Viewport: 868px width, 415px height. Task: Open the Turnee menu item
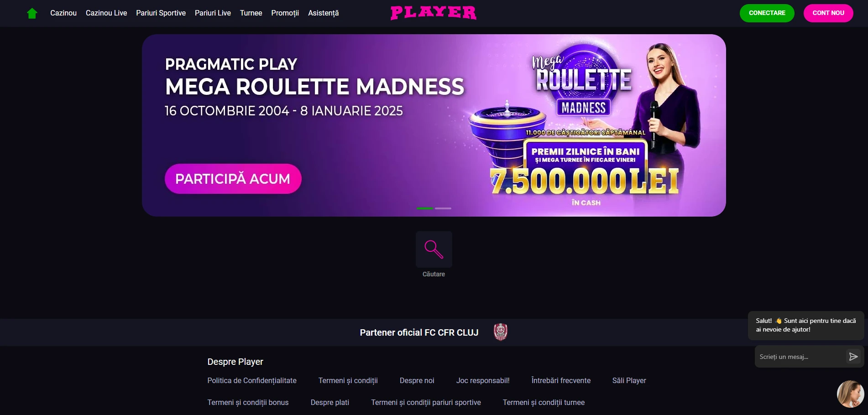pyautogui.click(x=251, y=13)
